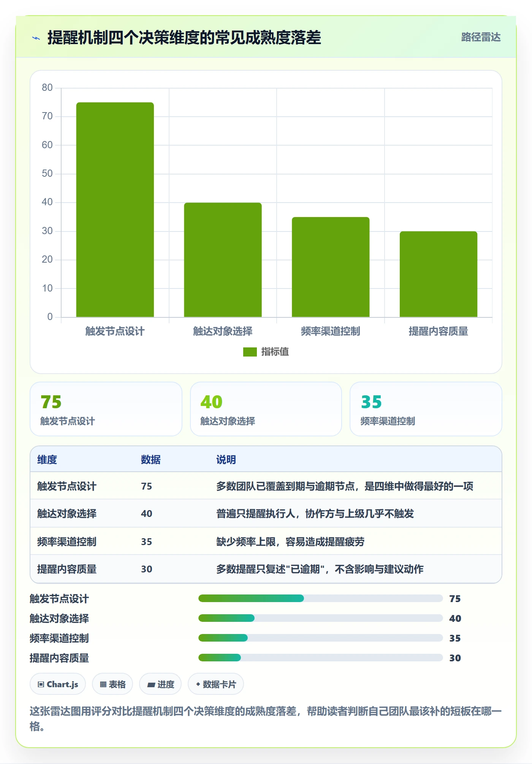Open the stat card showing 35
532x764 pixels.
pos(426,409)
